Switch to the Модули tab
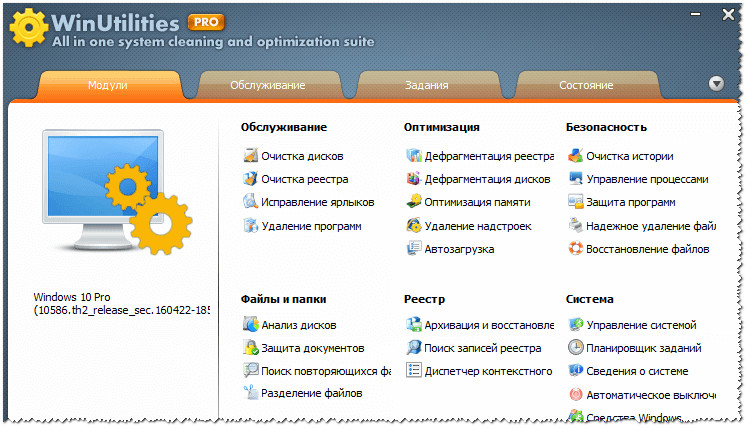The image size is (752, 432). (108, 85)
